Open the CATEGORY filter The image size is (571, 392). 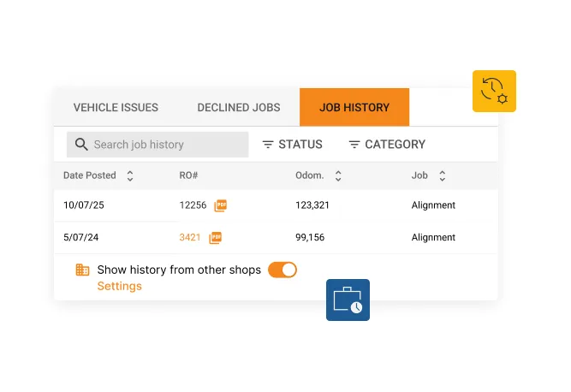[387, 145]
